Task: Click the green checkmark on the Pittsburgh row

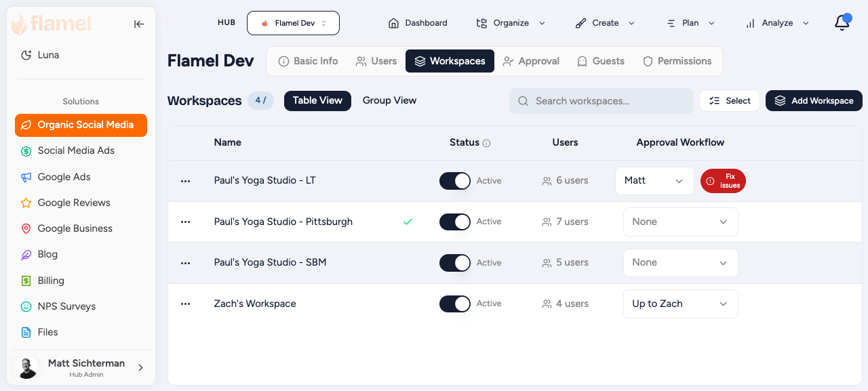Action: (408, 222)
